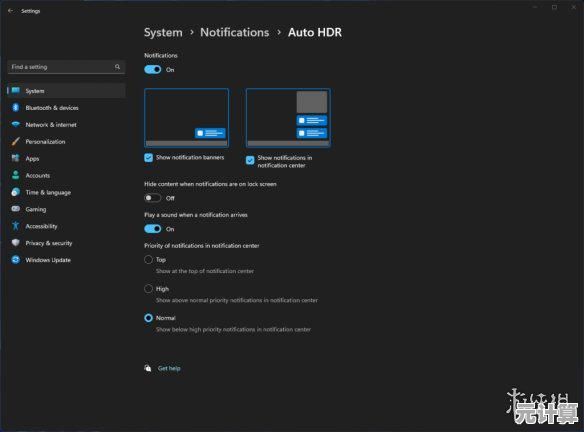Open the Get help link
The height and width of the screenshot is (432, 584).
[169, 368]
